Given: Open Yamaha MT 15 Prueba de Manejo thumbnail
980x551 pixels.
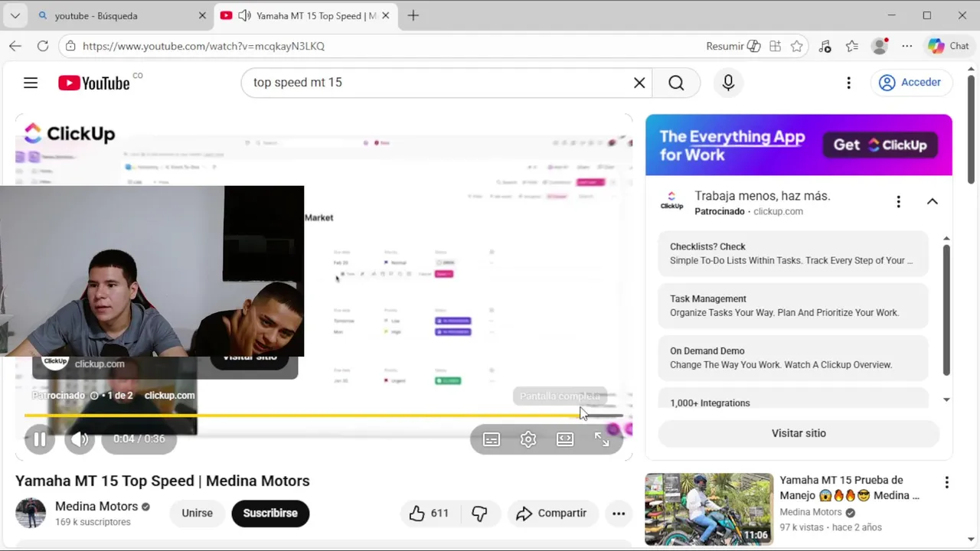Looking at the screenshot, I should (709, 509).
